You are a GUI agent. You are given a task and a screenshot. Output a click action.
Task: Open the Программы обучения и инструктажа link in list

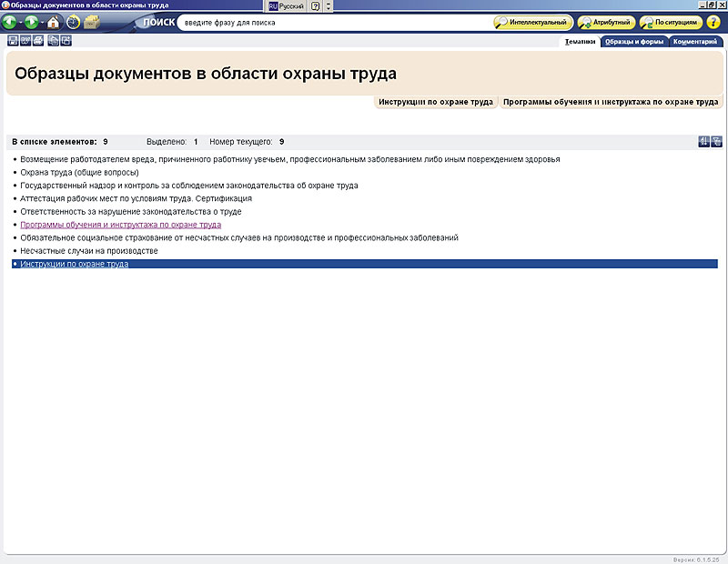[x=120, y=224]
